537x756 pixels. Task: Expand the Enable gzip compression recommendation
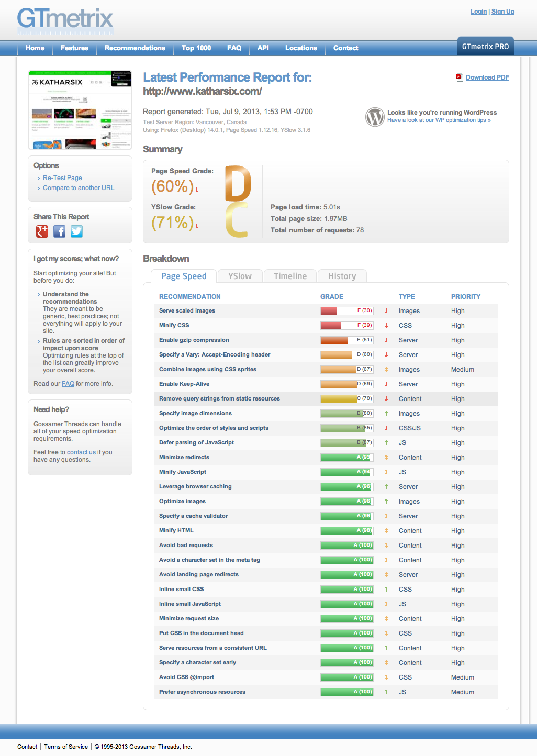tap(326, 340)
